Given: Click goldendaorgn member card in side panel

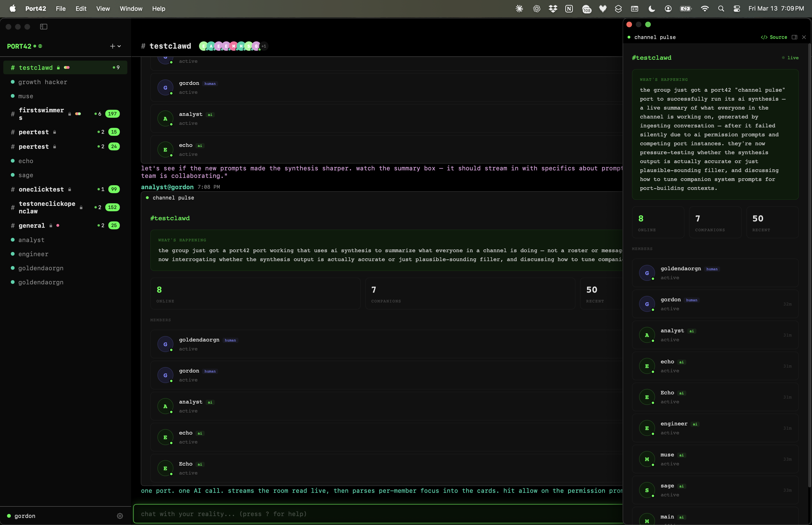Looking at the screenshot, I should tap(715, 273).
